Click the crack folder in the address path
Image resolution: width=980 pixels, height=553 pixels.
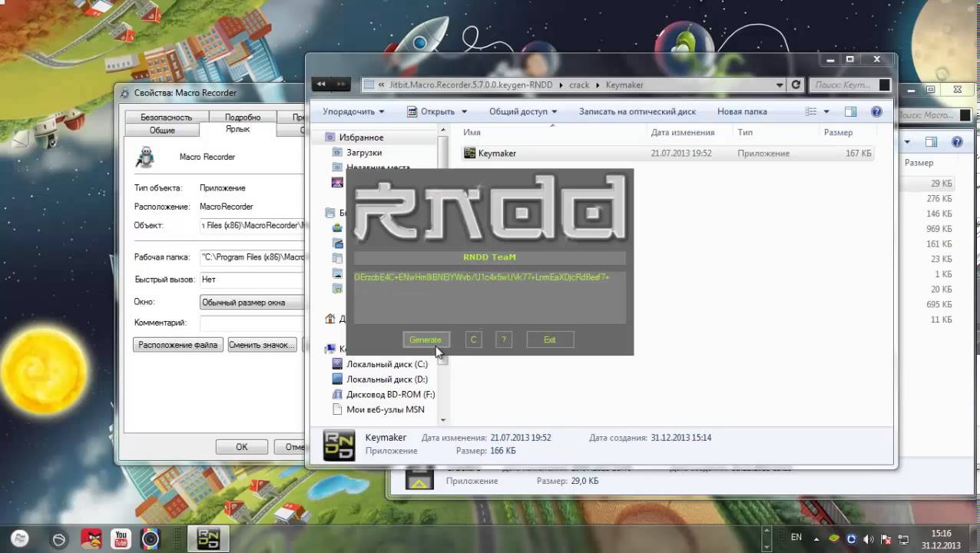click(x=578, y=84)
